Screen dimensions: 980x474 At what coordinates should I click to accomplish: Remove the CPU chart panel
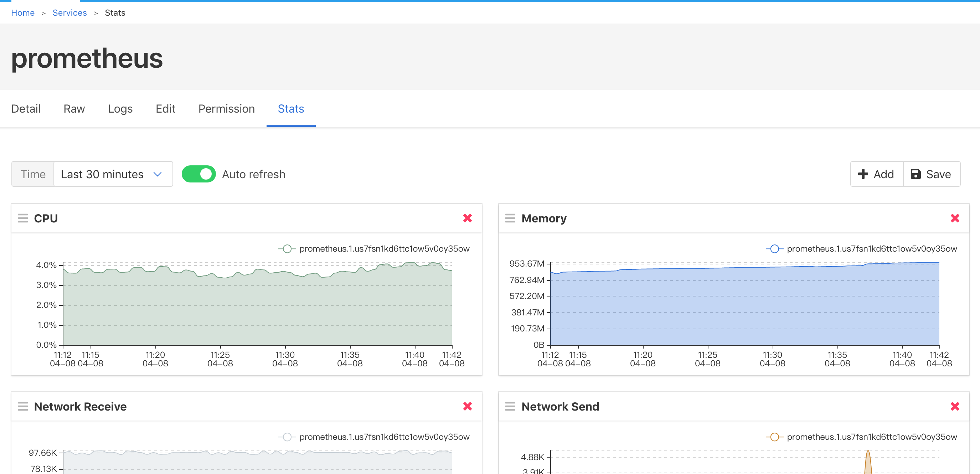tap(467, 218)
